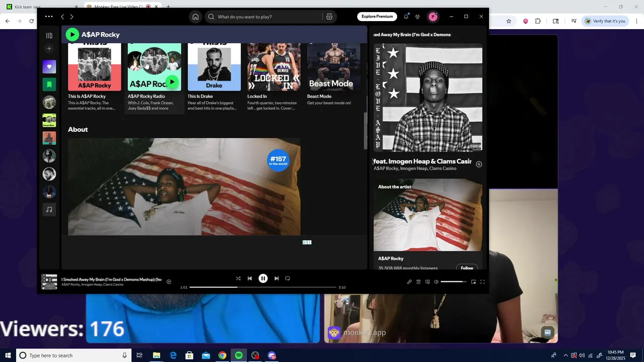Show hidden tray icons chevron
Viewport: 644px width, 362px height.
click(565, 355)
